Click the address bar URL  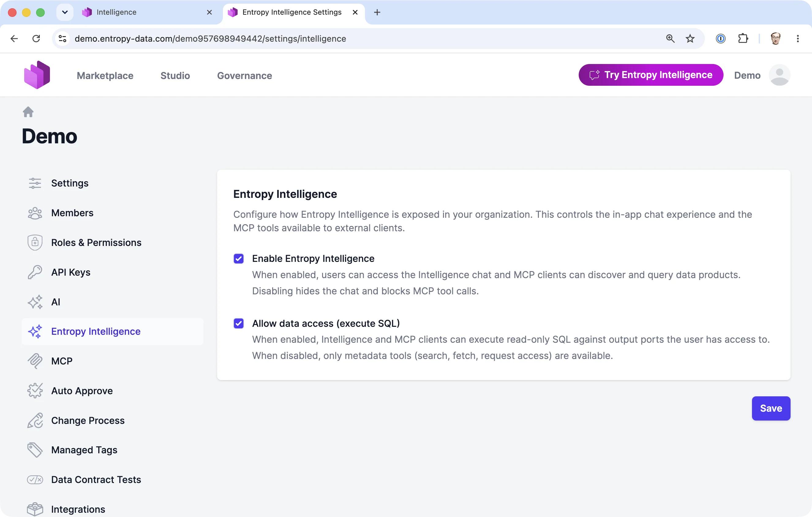click(x=210, y=39)
